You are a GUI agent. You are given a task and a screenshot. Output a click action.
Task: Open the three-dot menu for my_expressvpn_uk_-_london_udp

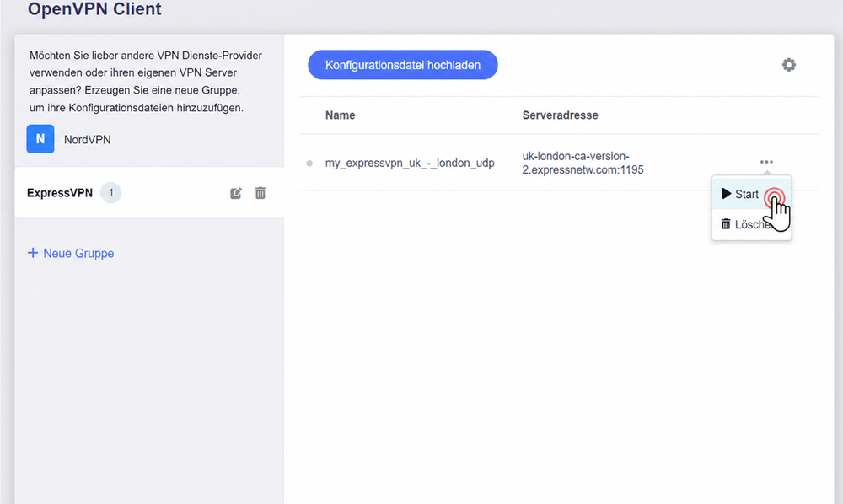pos(766,162)
